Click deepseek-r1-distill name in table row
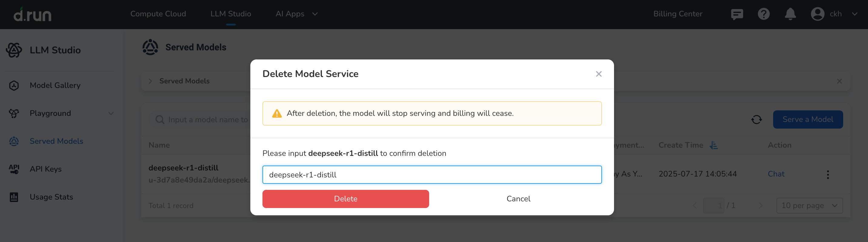This screenshot has width=868, height=242. [183, 168]
